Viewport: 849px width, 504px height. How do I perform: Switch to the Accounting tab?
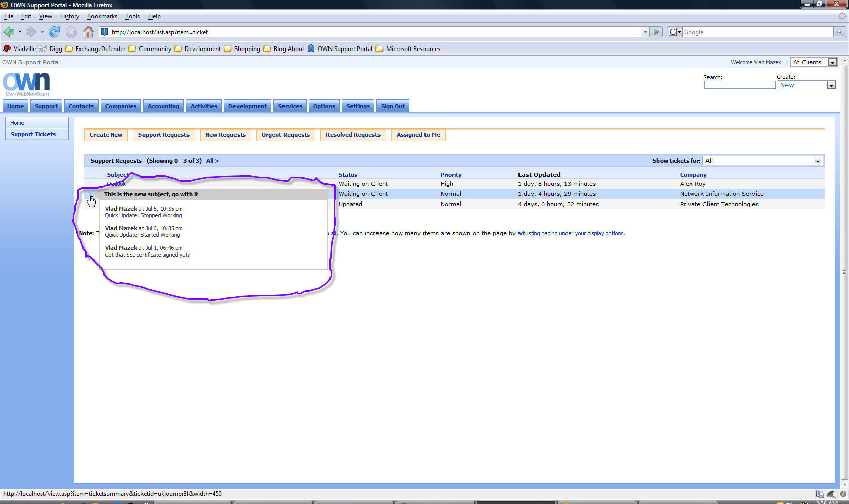tap(163, 106)
